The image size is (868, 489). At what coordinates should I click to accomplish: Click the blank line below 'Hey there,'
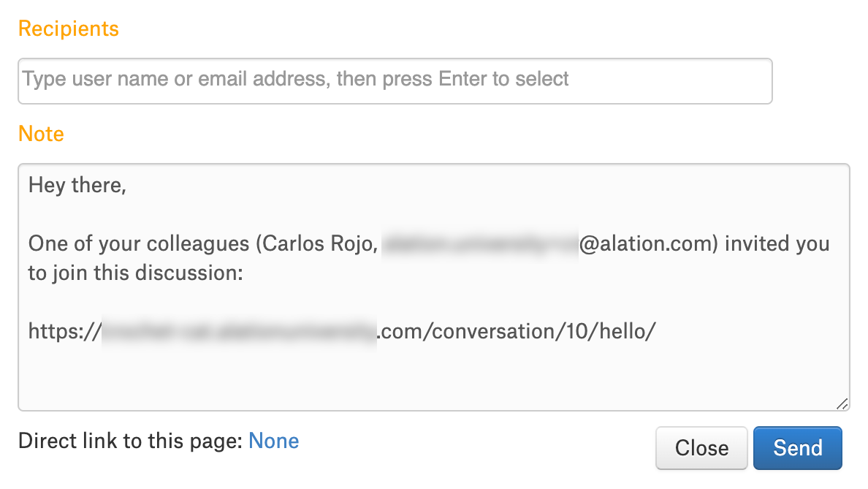433,214
